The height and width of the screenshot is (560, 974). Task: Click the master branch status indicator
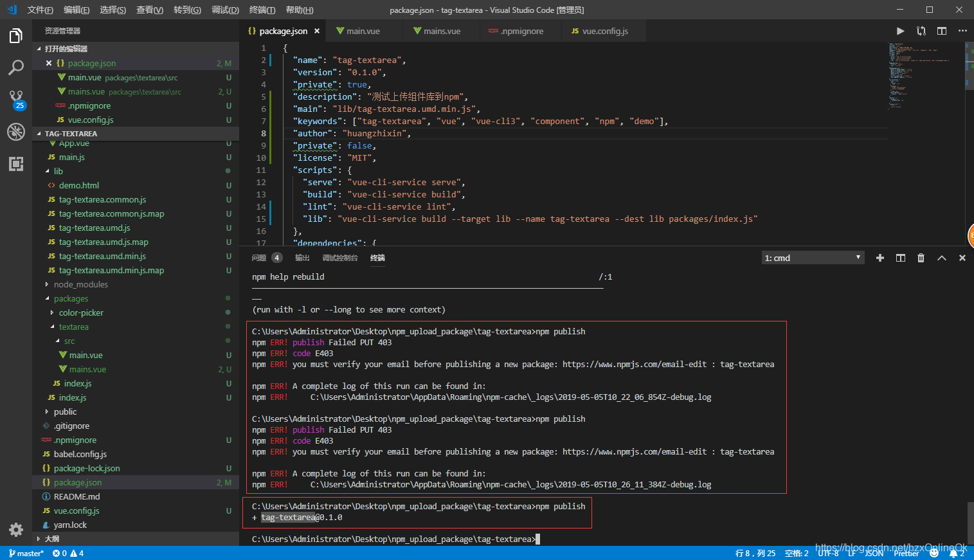26,553
